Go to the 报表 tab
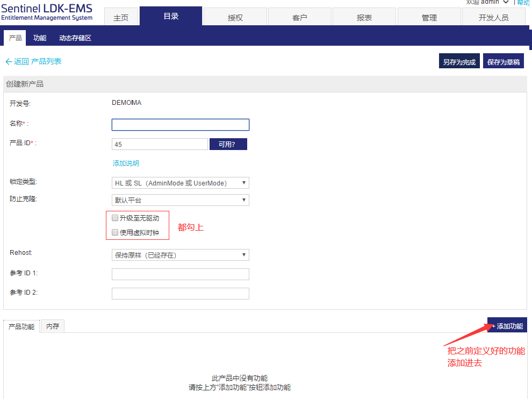532x399 pixels. pos(364,18)
